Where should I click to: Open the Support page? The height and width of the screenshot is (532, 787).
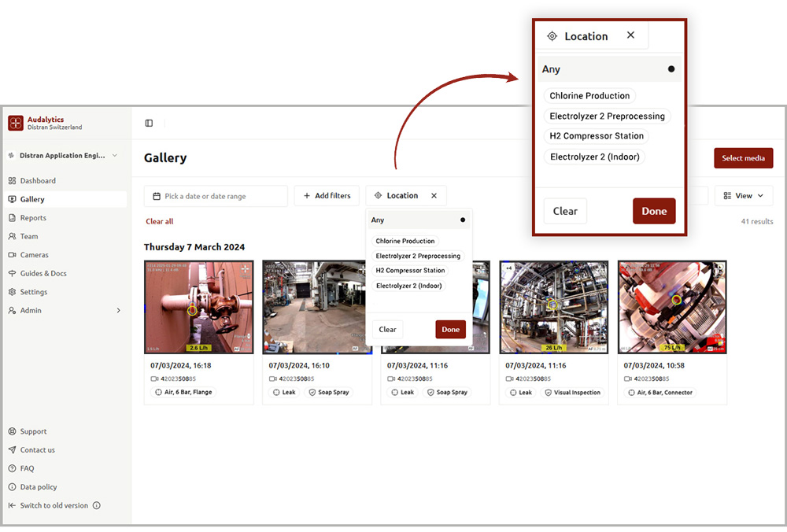(33, 431)
